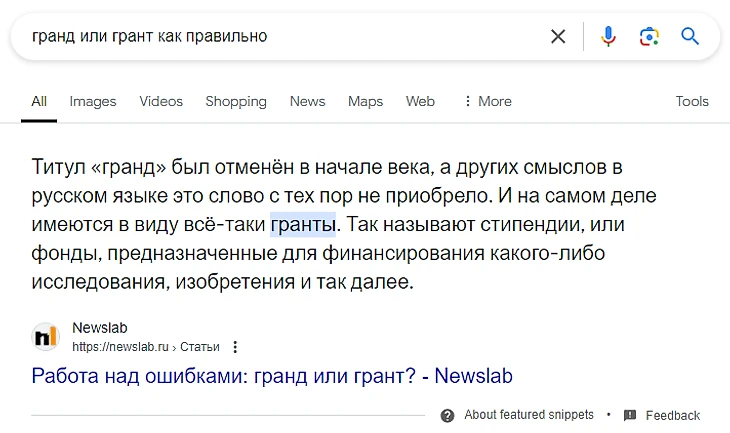Click the Newslab site favicon
The width and height of the screenshot is (730, 433).
coord(45,336)
